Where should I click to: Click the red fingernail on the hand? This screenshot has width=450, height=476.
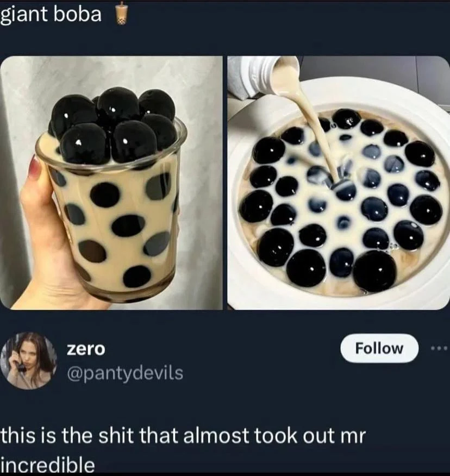[x=34, y=167]
